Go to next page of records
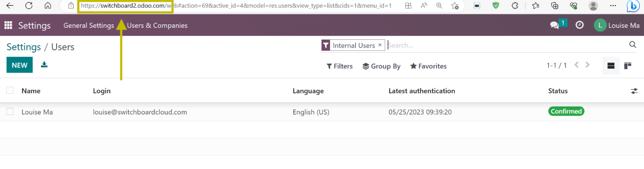Viewport: 644px width, 169px height. (588, 65)
